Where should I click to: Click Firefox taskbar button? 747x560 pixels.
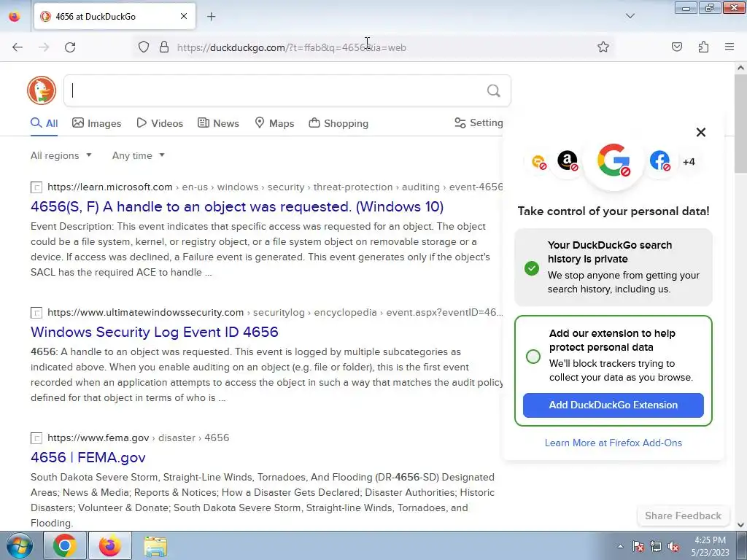110,545
